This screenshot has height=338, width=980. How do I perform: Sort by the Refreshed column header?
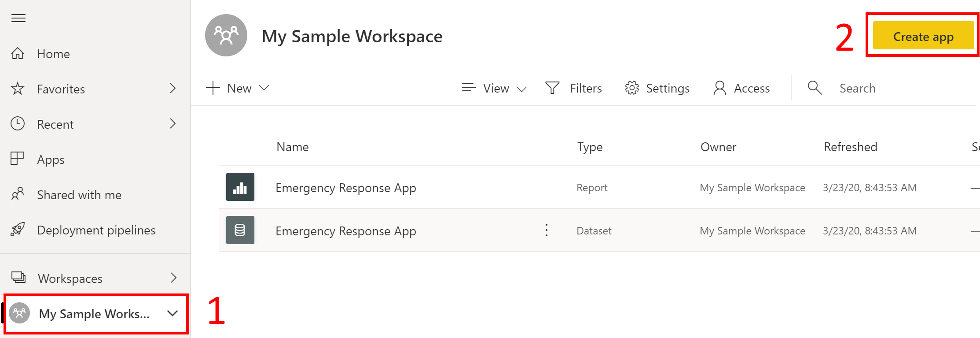(x=850, y=147)
